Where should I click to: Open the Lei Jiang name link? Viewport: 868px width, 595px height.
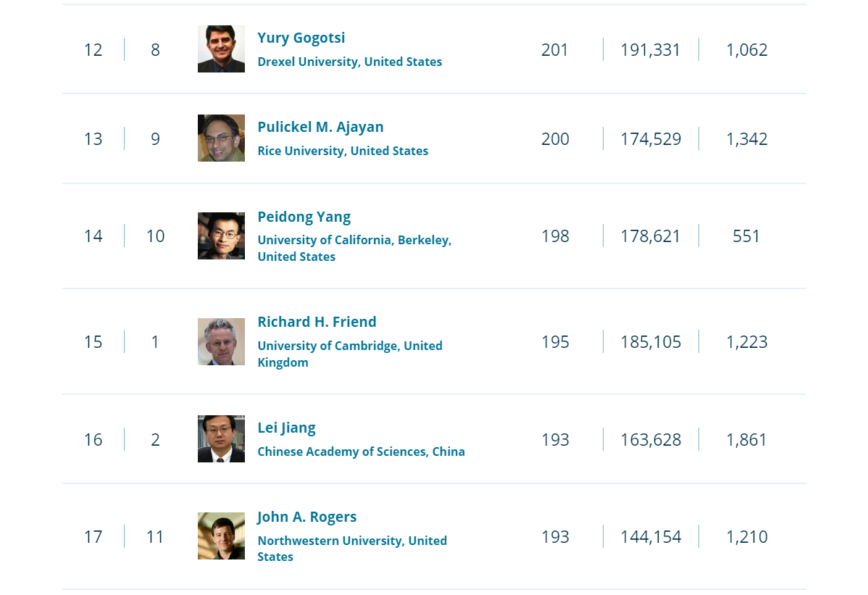286,428
